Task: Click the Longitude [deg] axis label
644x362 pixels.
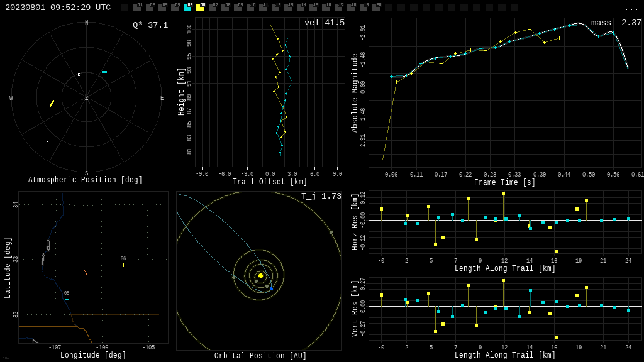Action: 93,355
